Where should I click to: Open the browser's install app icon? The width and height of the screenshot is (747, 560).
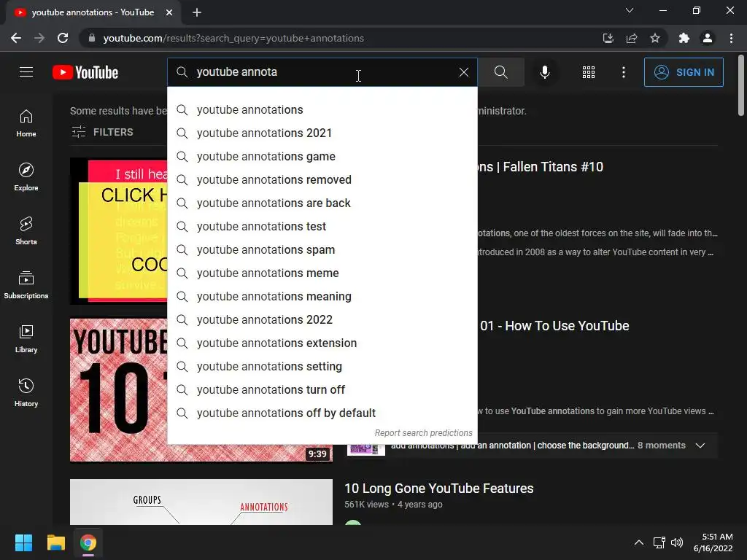pos(608,38)
